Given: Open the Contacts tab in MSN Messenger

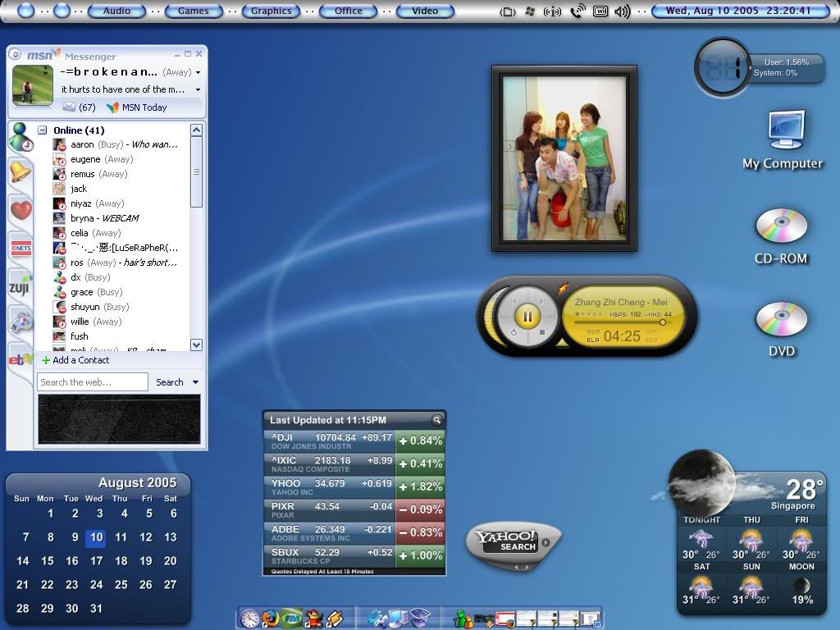Looking at the screenshot, I should click(21, 137).
